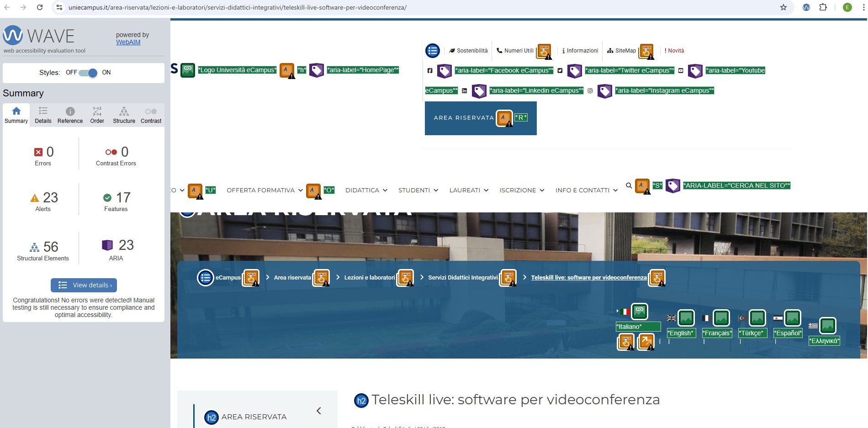
Task: Open the Details tab in WAVE
Action: pos(43,115)
